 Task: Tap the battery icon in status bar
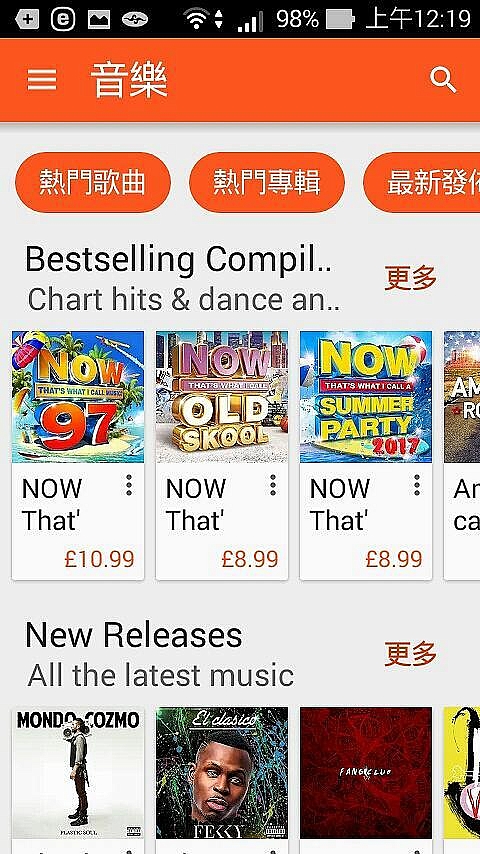tap(340, 20)
